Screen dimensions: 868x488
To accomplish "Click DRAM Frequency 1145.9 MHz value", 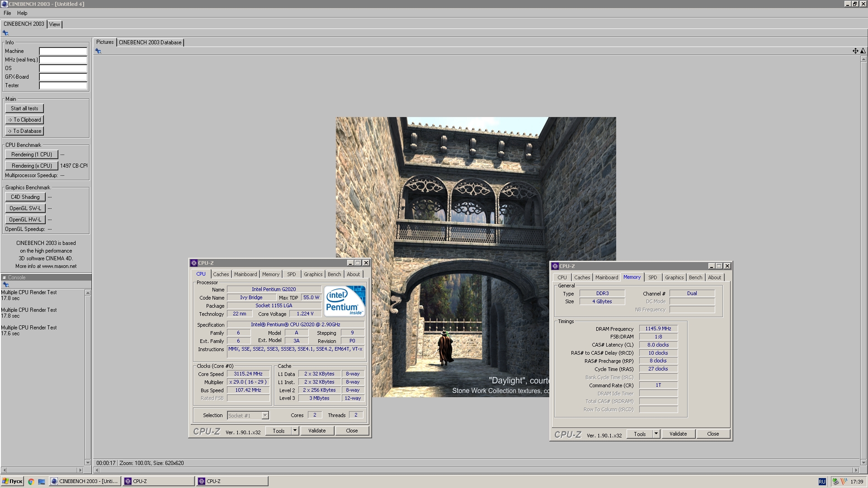I will tap(658, 328).
